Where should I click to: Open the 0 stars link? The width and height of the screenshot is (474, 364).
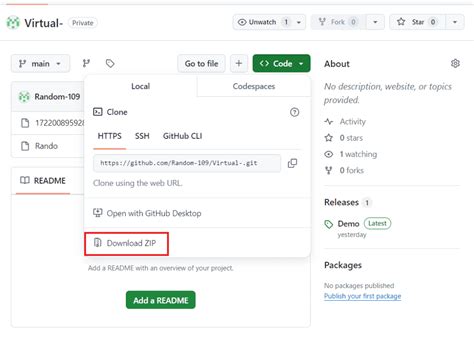coord(351,138)
